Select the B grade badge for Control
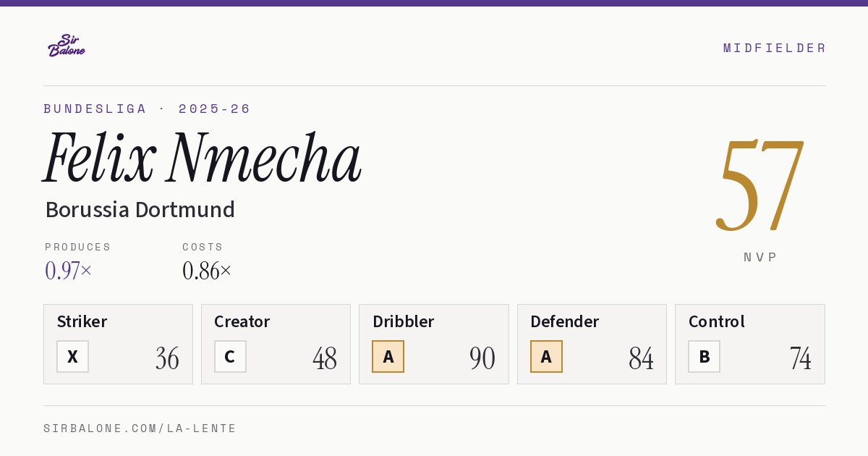Viewport: 868px width, 456px height. (x=704, y=356)
